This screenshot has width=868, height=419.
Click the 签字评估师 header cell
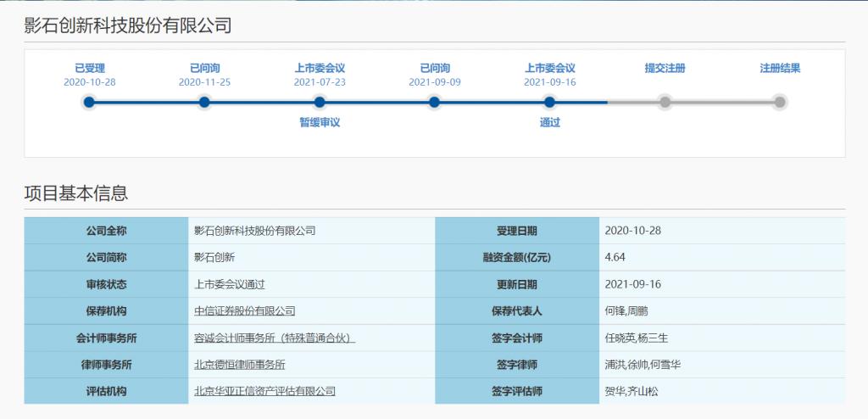point(517,391)
